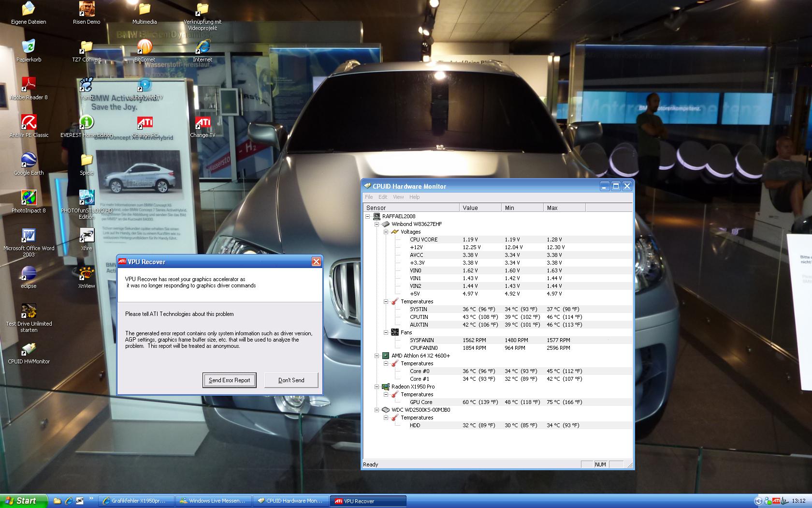Open PHOTOfunSTUDIO HD Edition icon
This screenshot has height=508, width=812.
87,205
